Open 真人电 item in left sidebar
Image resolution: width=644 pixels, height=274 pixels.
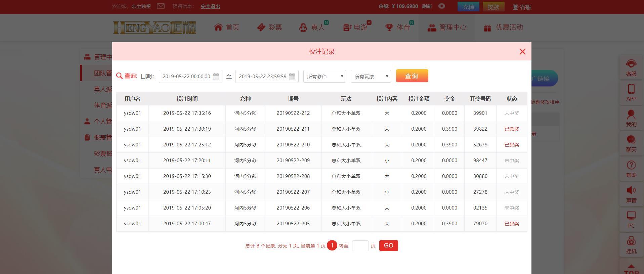103,170
